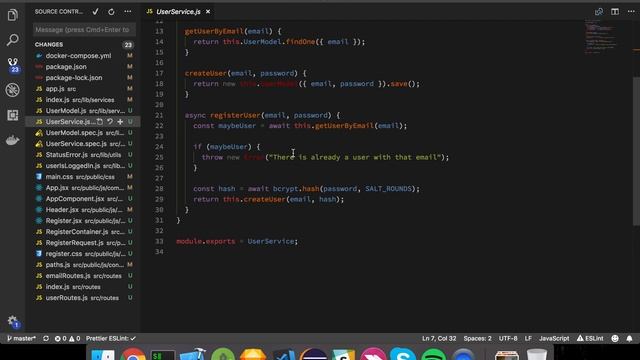
Task: Open the Debug view icon
Action: point(13,90)
